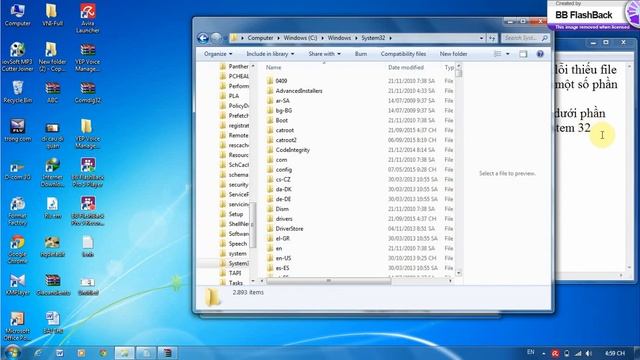Open the Windows Start button

pos(13,352)
